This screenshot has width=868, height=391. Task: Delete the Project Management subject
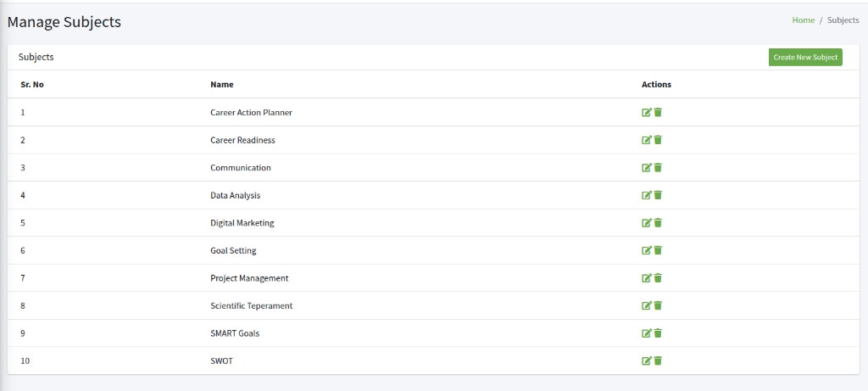(658, 278)
